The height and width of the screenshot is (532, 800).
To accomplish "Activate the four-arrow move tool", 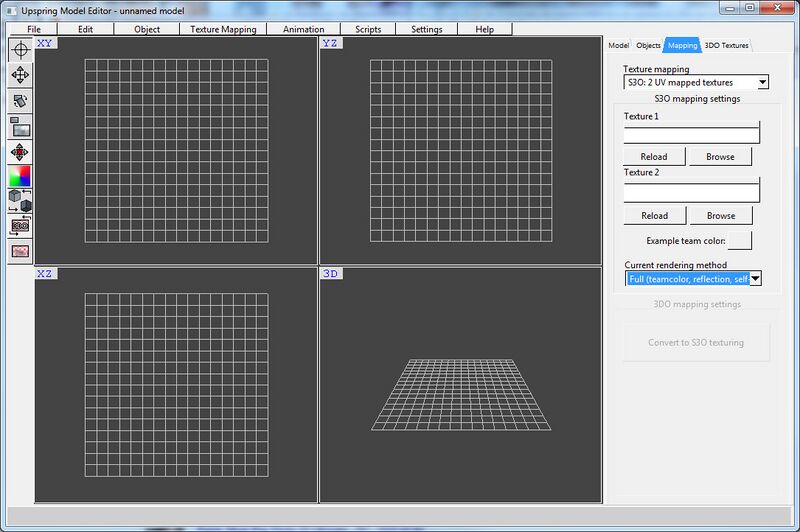I will click(20, 75).
